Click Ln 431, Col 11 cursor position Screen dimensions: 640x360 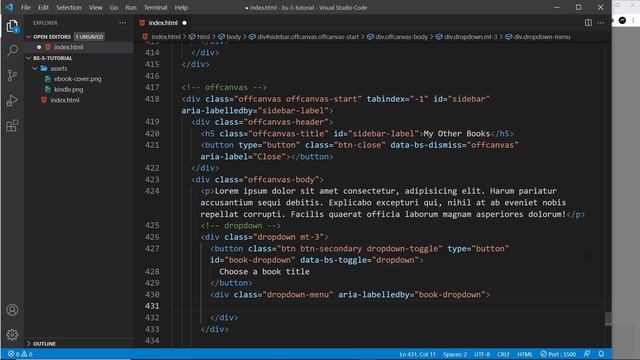(418, 354)
